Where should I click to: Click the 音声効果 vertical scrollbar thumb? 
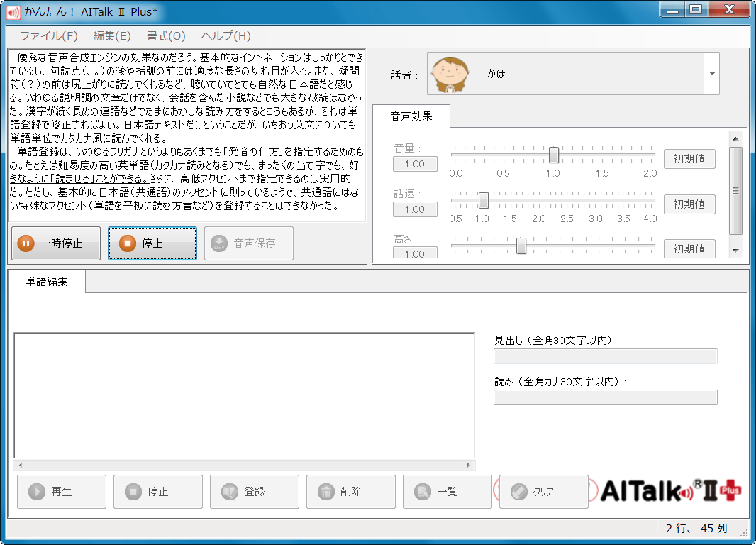click(735, 191)
